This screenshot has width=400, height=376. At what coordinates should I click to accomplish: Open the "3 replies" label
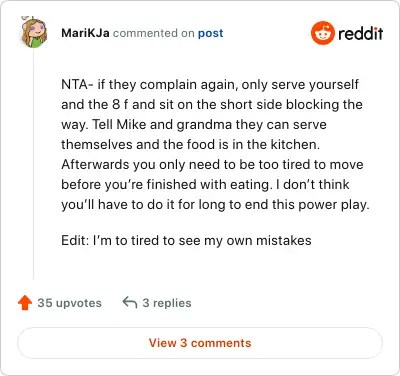coord(167,303)
